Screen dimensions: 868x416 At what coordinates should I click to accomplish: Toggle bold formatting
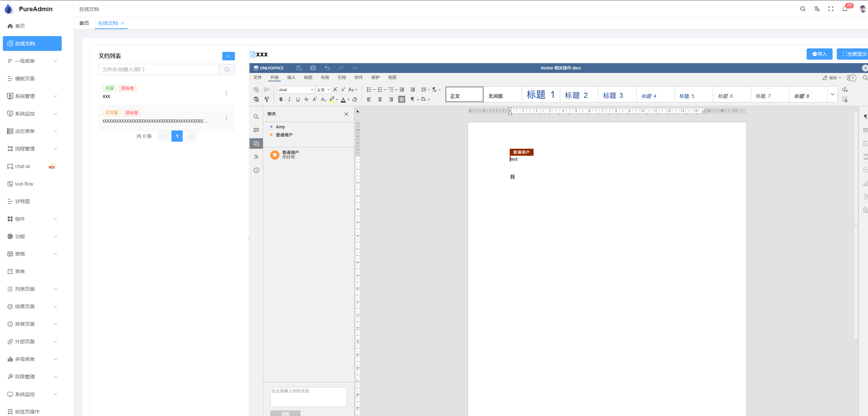coord(281,99)
